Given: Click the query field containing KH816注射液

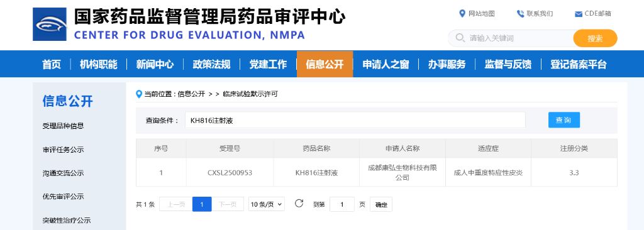Looking at the screenshot, I should point(355,120).
